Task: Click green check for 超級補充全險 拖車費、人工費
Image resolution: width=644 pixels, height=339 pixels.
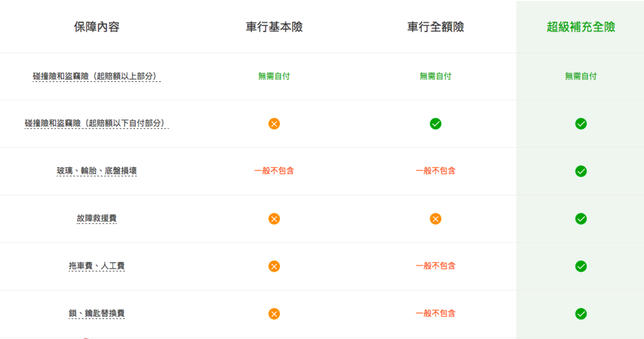Action: click(580, 266)
